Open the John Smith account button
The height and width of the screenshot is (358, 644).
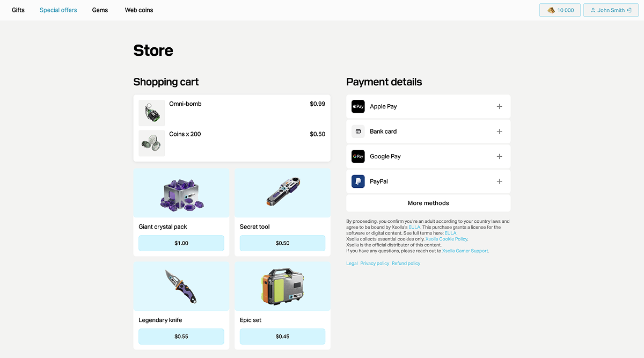pos(611,10)
